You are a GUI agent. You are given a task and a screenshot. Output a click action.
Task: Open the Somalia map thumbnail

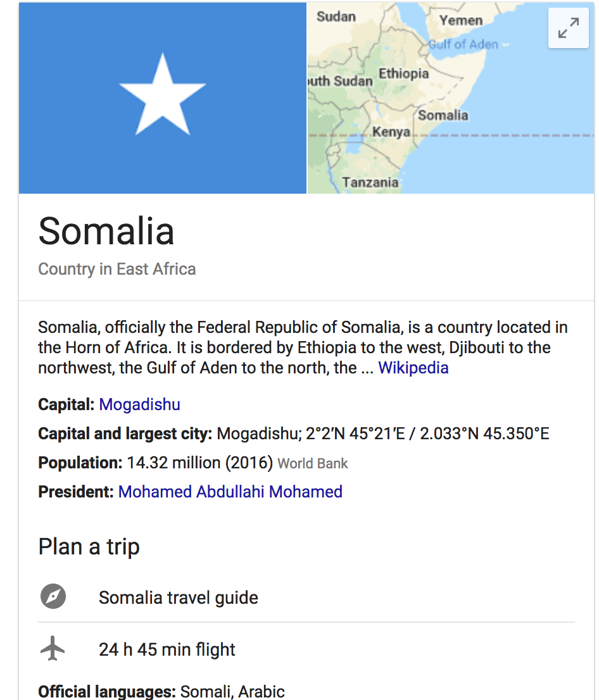tap(451, 97)
